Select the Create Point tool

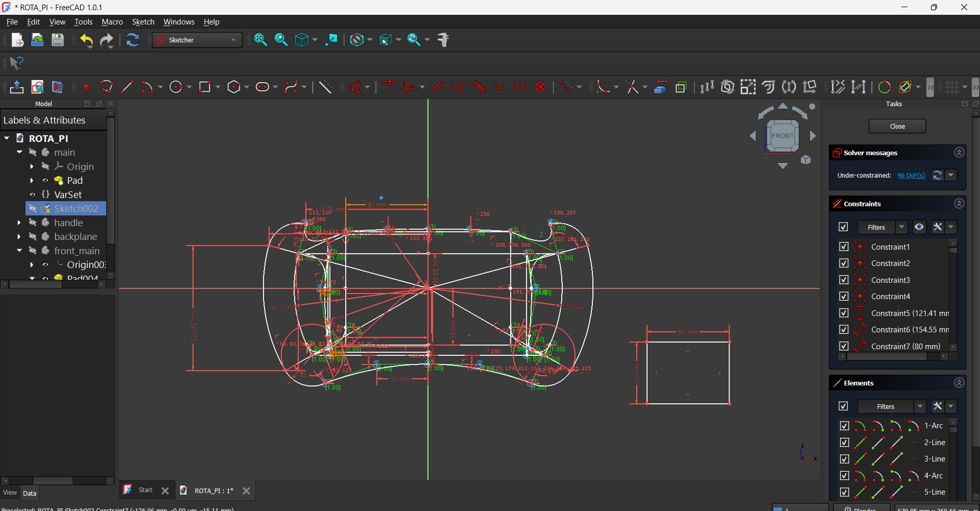pyautogui.click(x=86, y=87)
